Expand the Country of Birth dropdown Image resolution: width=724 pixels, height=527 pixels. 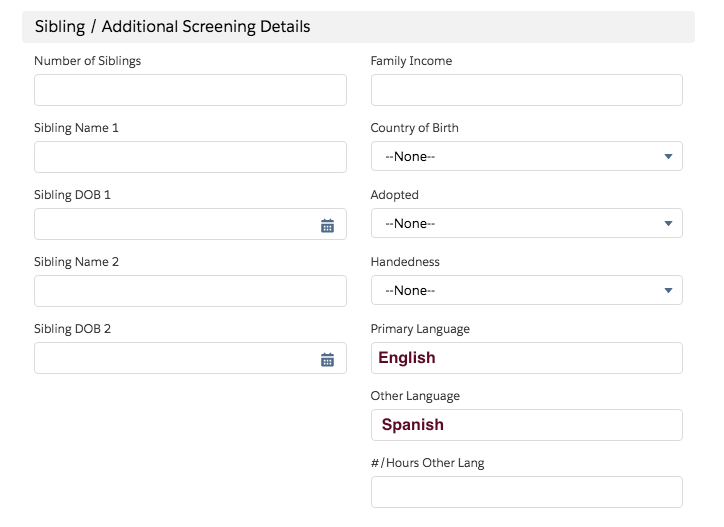tap(526, 157)
